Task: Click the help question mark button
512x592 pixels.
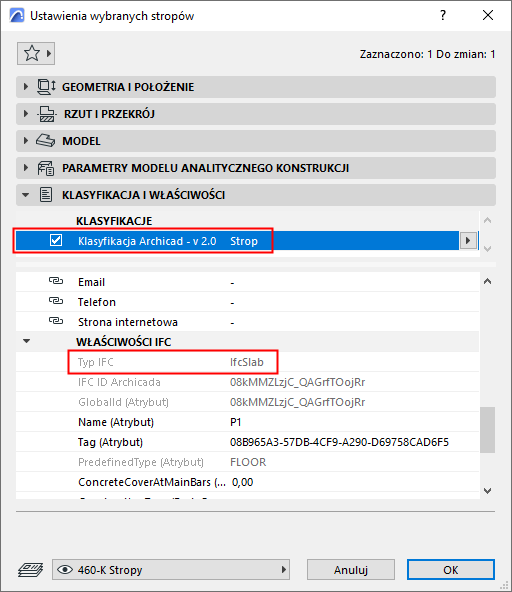Action: tap(443, 15)
